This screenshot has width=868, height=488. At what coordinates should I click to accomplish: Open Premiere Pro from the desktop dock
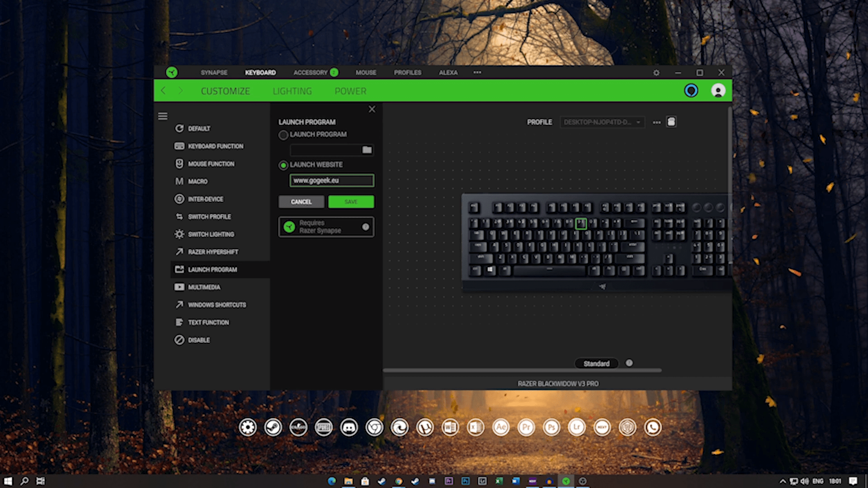click(x=526, y=427)
